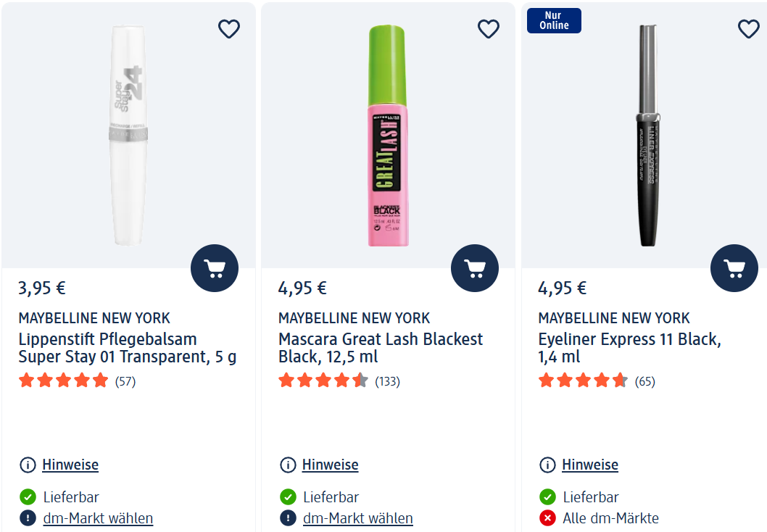
Task: Click info icon beside Lippenstift Hinweise
Action: [x=28, y=465]
